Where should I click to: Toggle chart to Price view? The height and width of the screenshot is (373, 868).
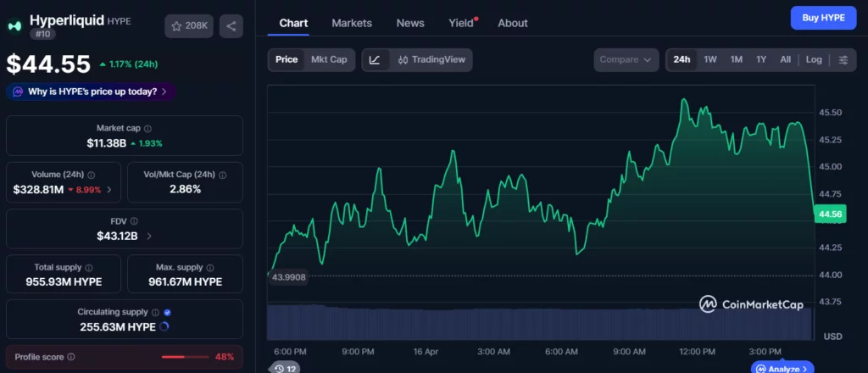tap(287, 60)
